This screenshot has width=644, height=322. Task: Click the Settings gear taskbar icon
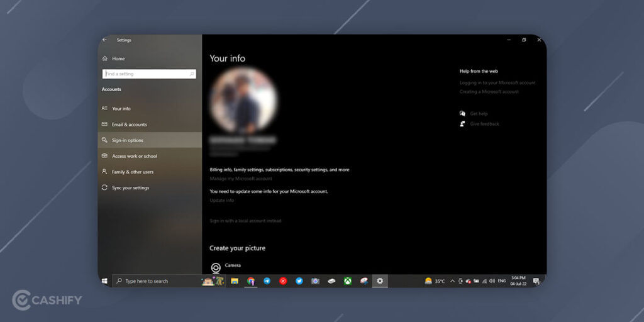[380, 281]
